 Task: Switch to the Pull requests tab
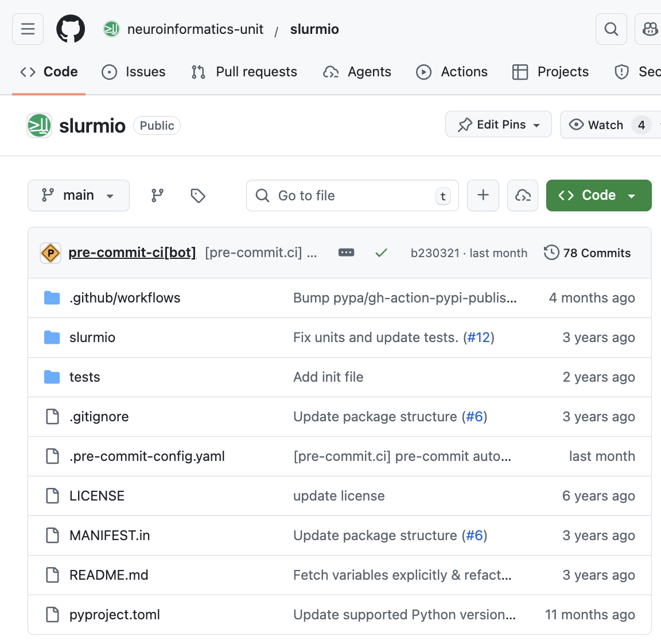pos(244,72)
